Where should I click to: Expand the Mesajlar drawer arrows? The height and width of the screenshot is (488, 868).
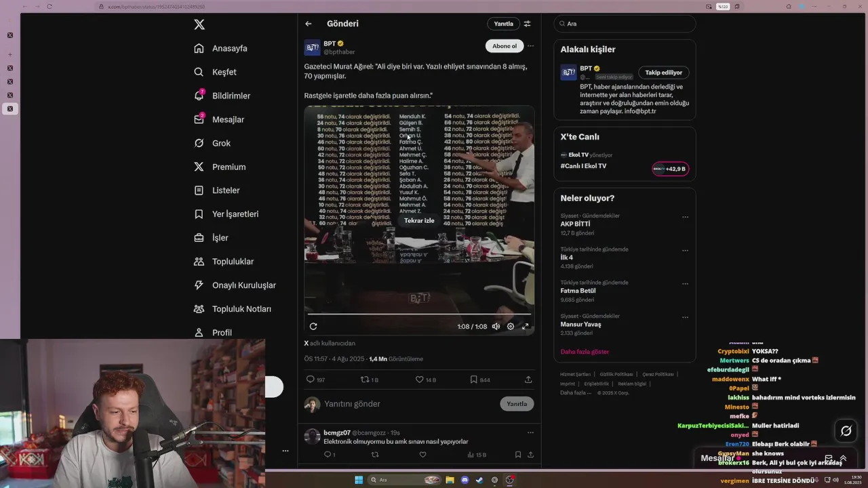coord(843,458)
